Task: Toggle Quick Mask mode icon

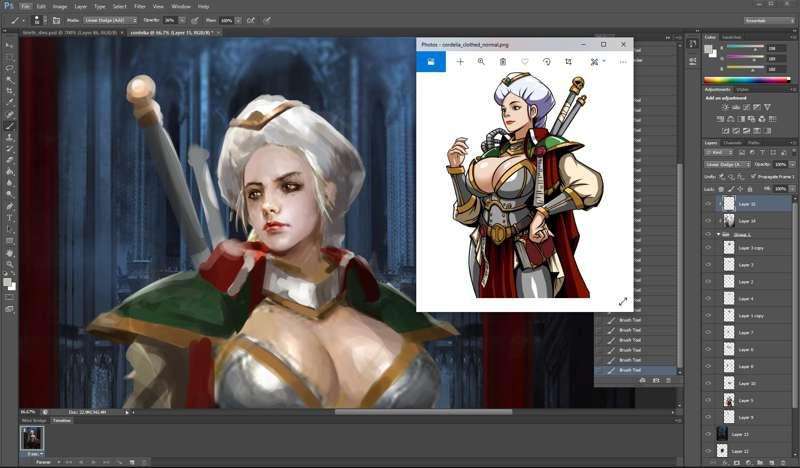Action: click(x=9, y=297)
